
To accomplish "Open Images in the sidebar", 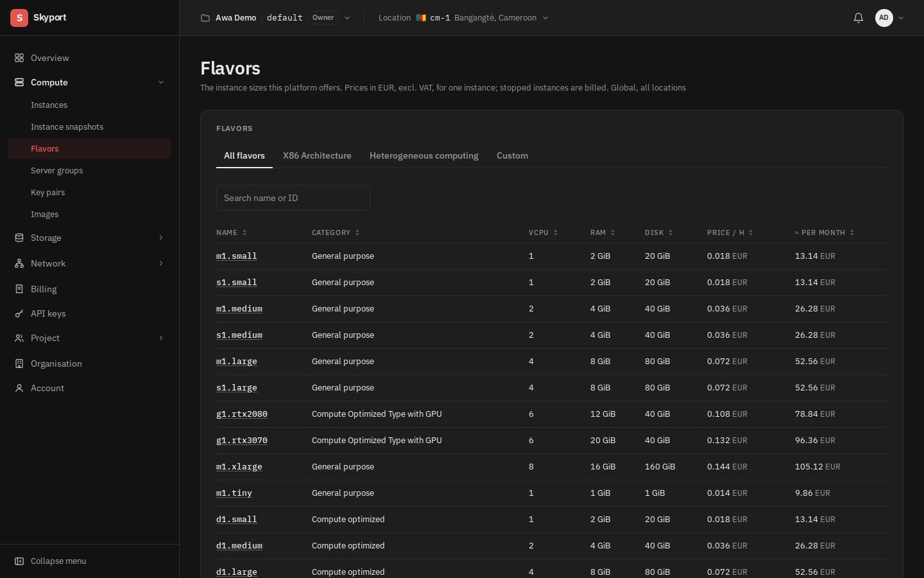I will [90, 214].
